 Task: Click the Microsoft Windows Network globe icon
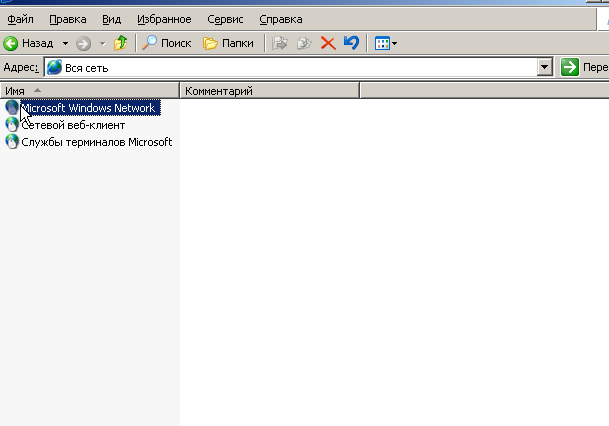click(x=12, y=108)
